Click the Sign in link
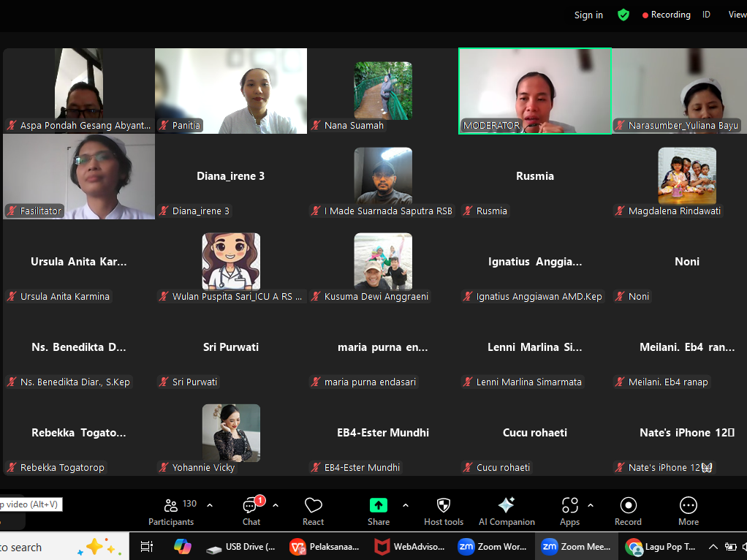This screenshot has width=747, height=560. tap(588, 15)
